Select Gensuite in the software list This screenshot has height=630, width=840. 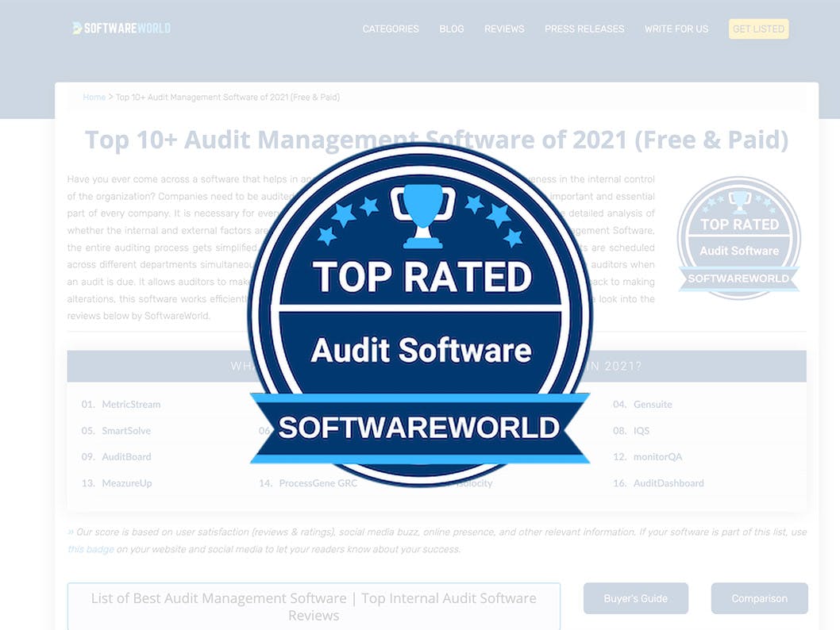(653, 404)
